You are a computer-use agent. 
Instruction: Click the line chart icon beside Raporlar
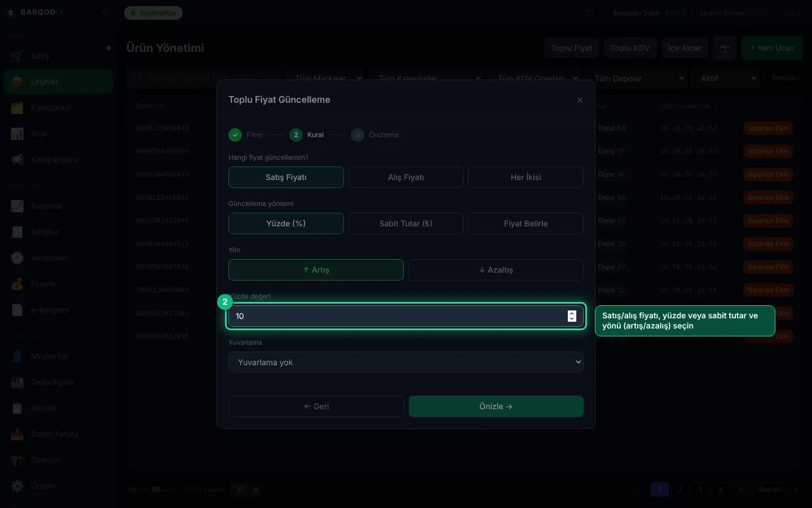click(x=17, y=206)
